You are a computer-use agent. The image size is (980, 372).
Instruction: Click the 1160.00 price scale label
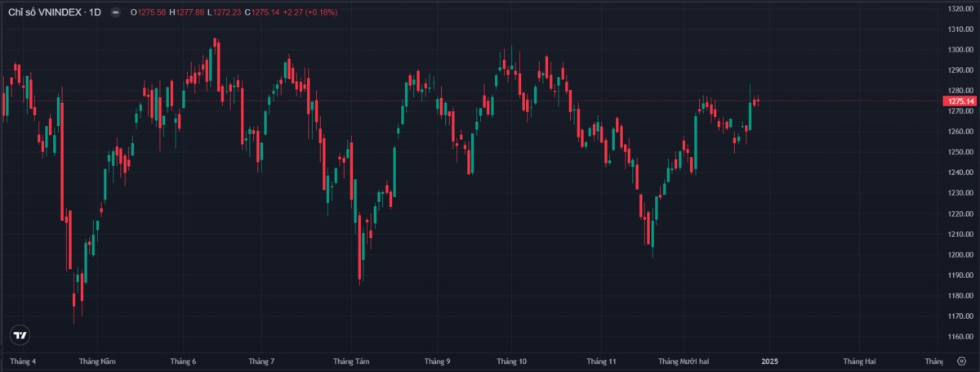[960, 337]
